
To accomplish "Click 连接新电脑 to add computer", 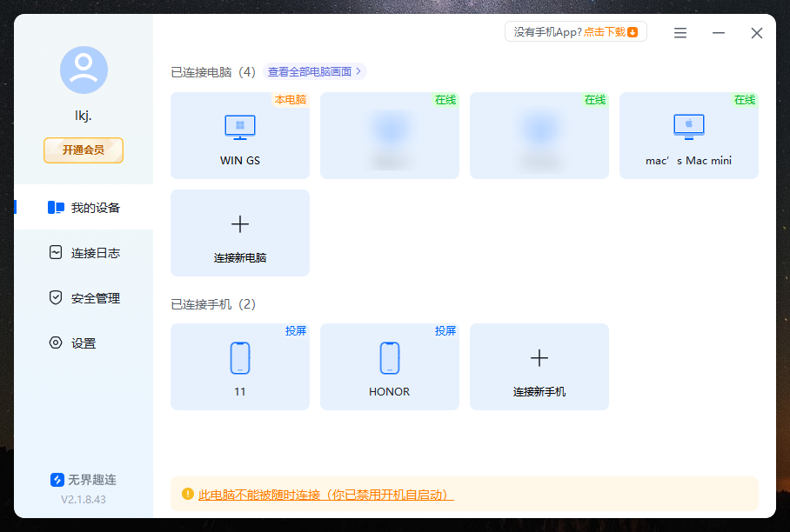I will click(239, 232).
